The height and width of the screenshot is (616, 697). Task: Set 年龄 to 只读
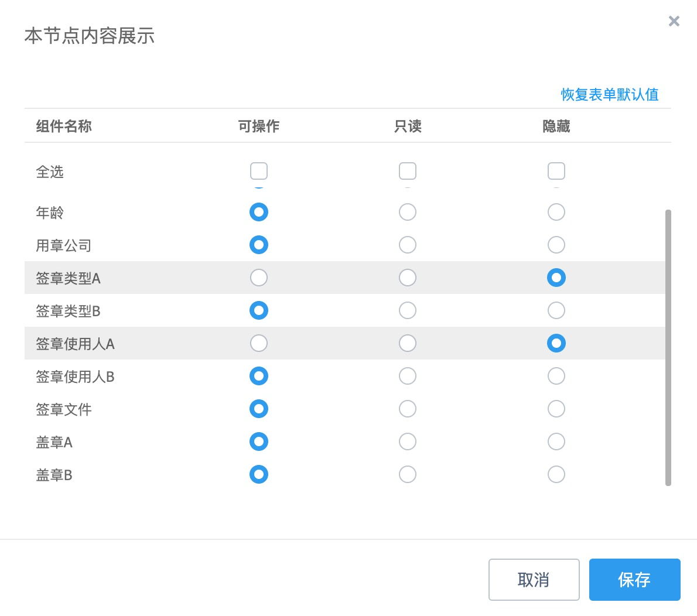pyautogui.click(x=408, y=212)
